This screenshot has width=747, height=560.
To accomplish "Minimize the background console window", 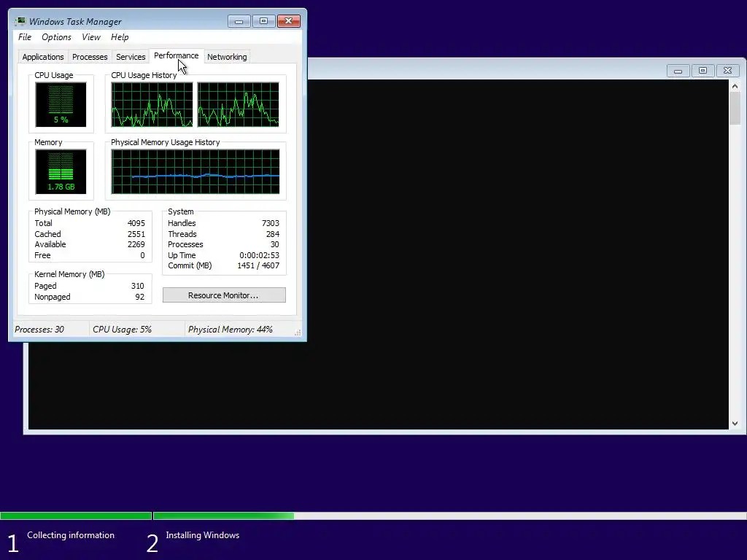I will click(678, 71).
